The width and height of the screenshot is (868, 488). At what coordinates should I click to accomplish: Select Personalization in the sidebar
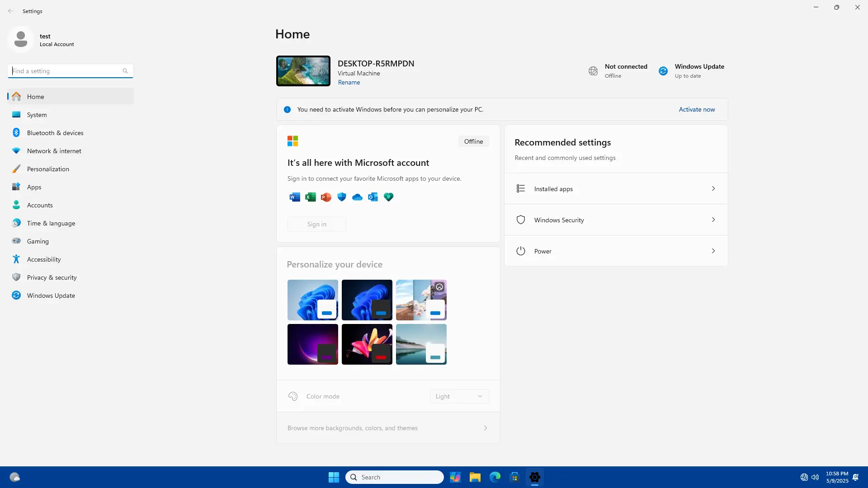pyautogui.click(x=48, y=169)
